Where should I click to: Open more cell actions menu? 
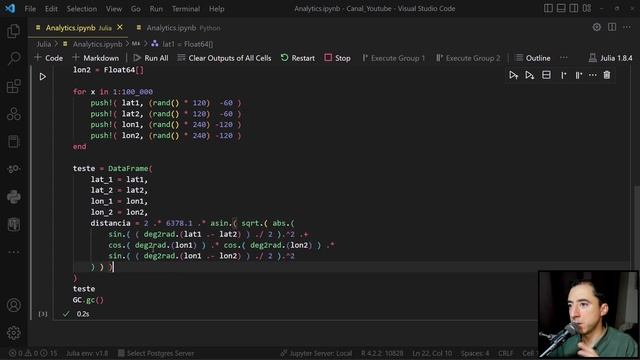click(x=593, y=75)
